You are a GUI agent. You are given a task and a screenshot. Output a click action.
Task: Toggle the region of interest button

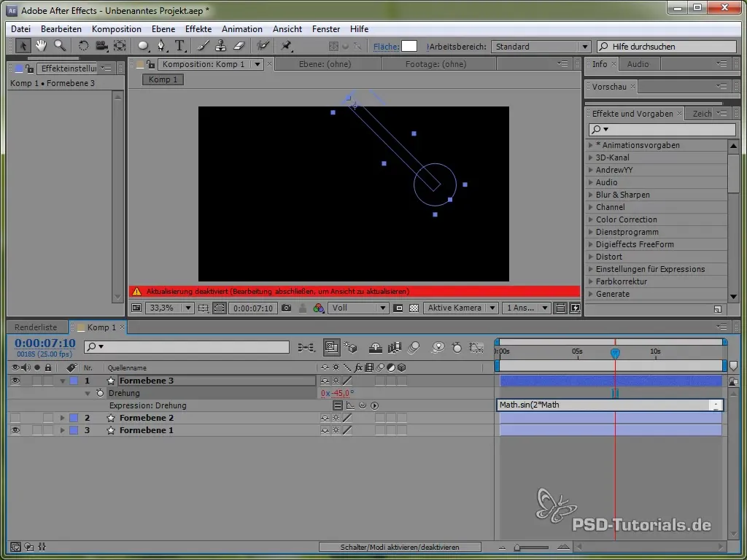point(399,308)
